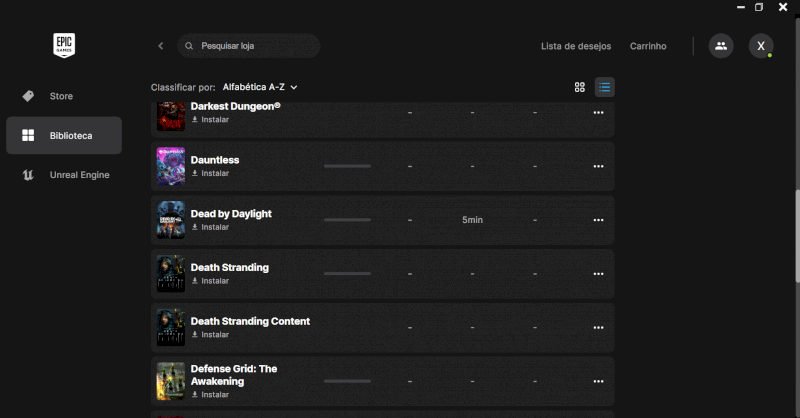
Task: Click the Death Stranding cover thumbnail
Action: (x=171, y=274)
